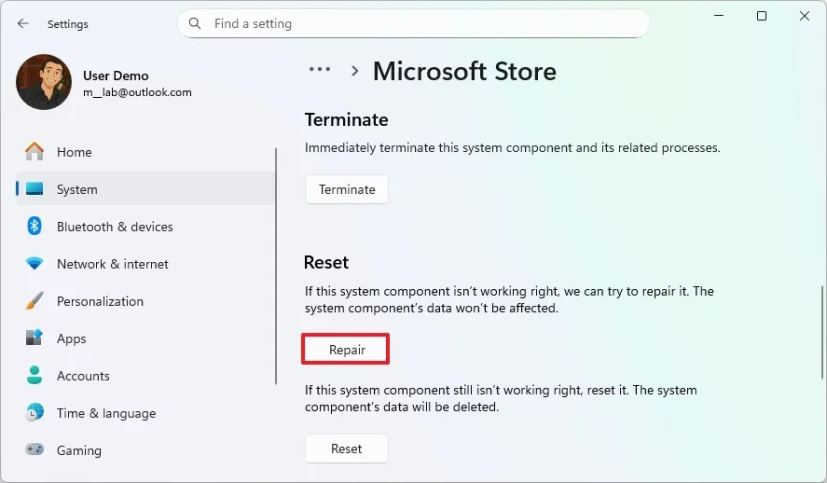
Task: Click the Microsoft Store page title
Action: (465, 71)
